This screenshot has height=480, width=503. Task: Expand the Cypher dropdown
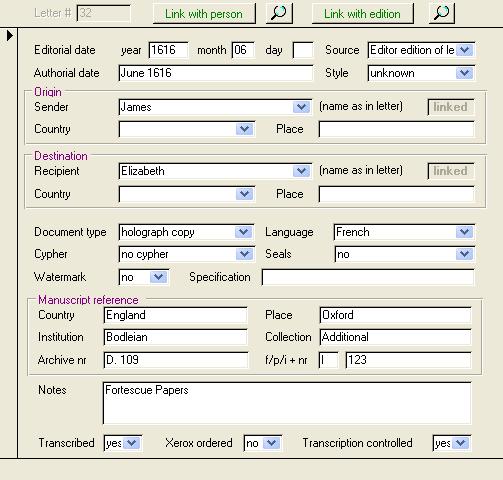tap(244, 254)
